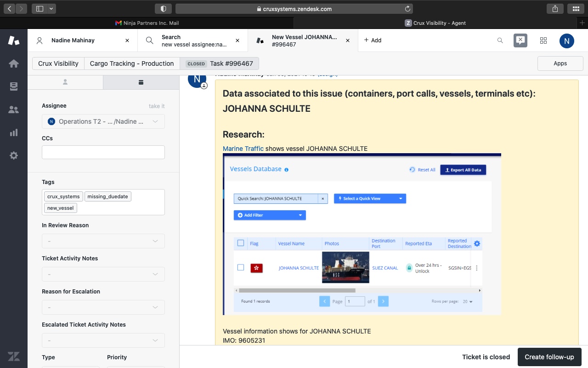Close the New Vessel JOHANNA ticket tab
The image size is (588, 368).
tap(348, 40)
